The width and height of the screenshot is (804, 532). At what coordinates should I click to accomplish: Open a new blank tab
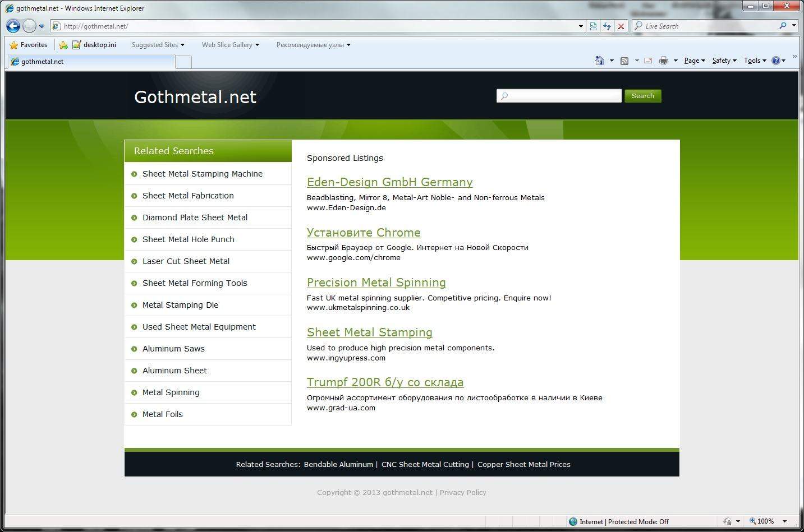183,62
